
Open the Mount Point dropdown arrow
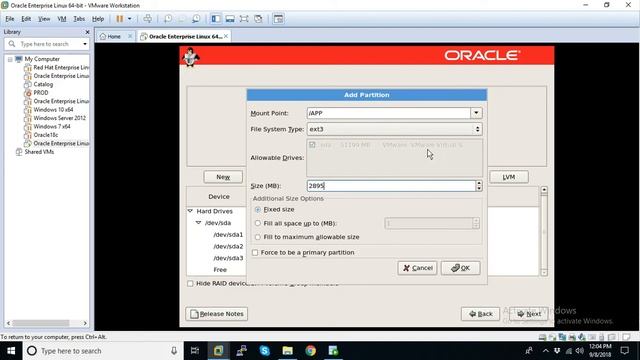(x=476, y=113)
